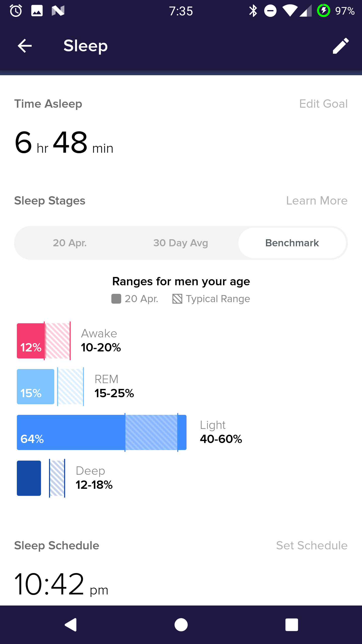Select the Benchmark tab

click(x=292, y=243)
